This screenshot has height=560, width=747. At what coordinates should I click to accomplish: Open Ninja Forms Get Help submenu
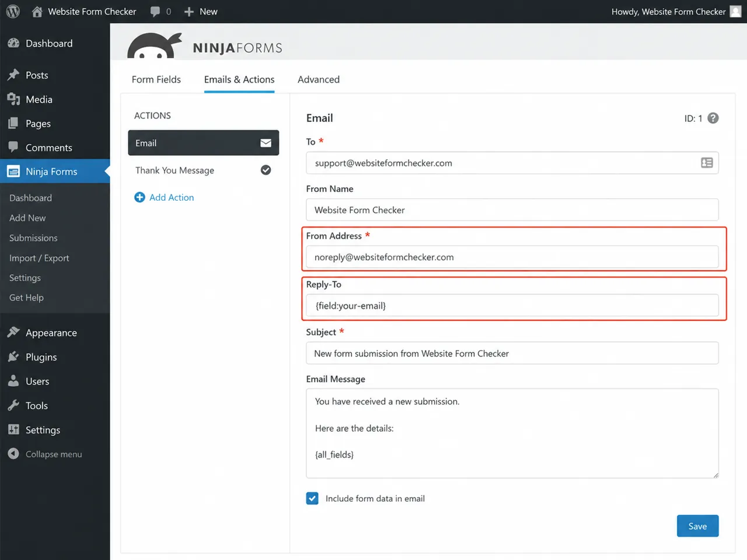pos(26,297)
